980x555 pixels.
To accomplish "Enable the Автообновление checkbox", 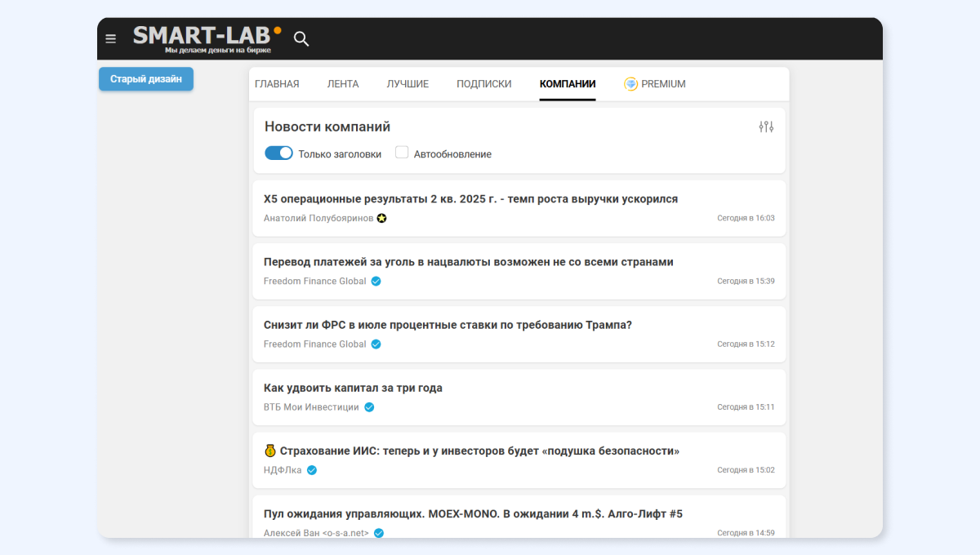I will pos(402,153).
